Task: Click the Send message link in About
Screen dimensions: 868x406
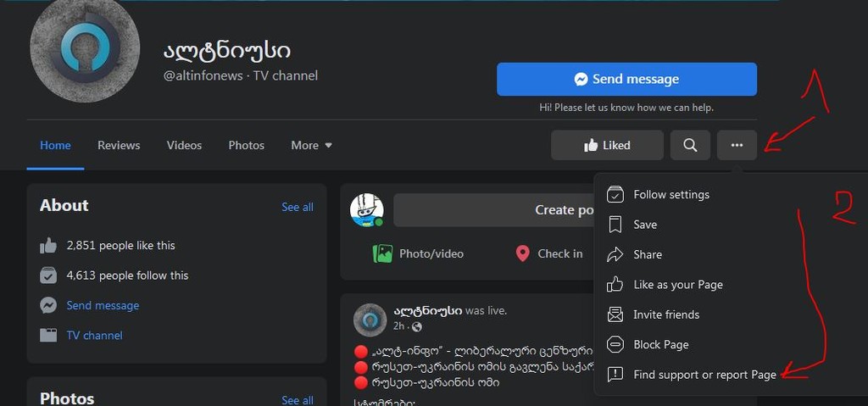Action: coord(103,305)
